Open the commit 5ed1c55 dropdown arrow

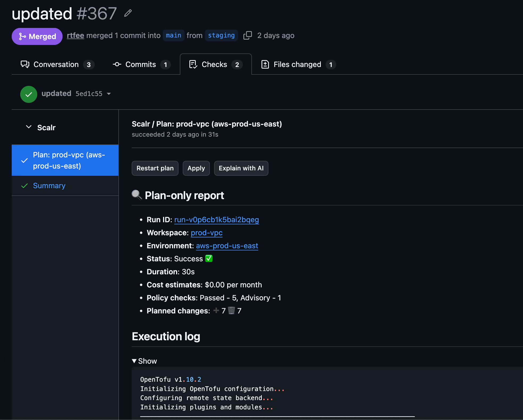click(x=109, y=94)
